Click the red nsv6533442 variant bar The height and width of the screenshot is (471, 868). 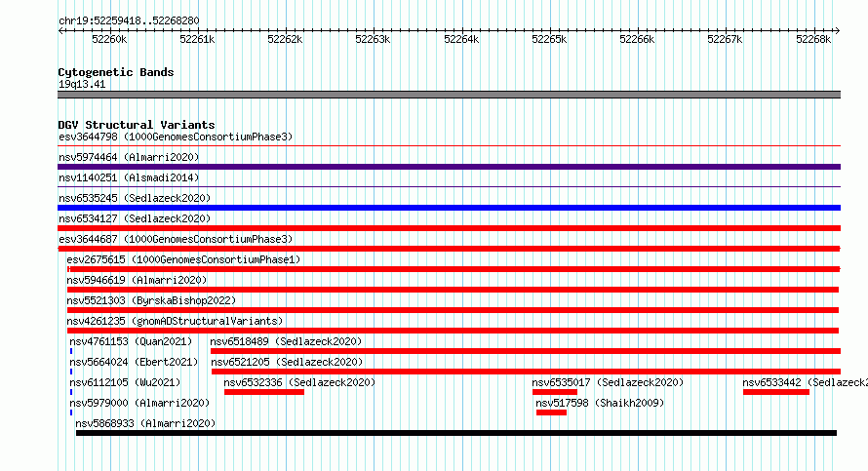click(776, 392)
